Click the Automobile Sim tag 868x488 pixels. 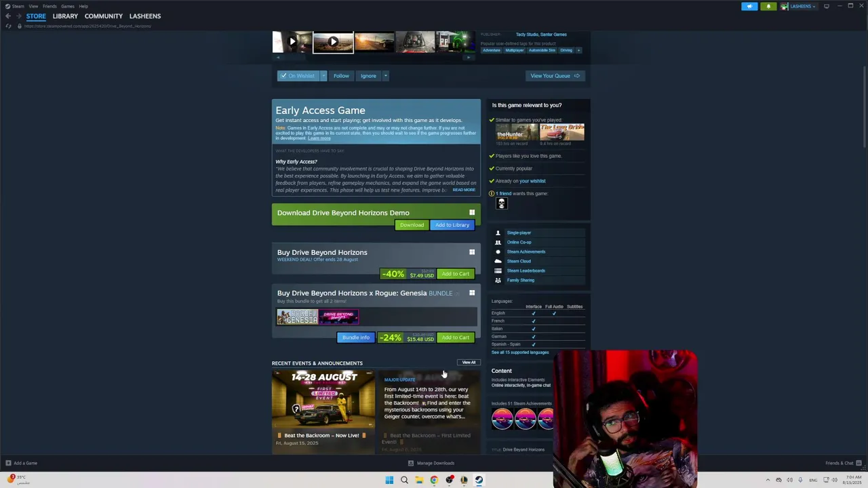click(542, 50)
